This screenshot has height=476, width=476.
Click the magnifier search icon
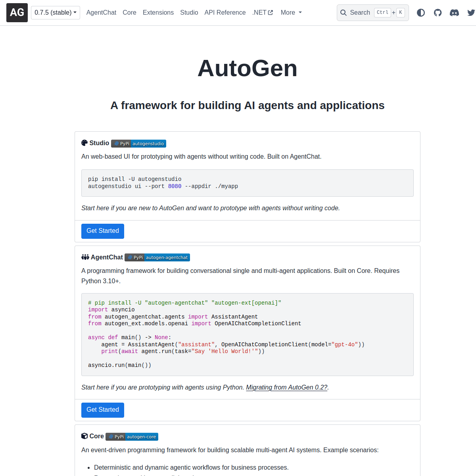click(x=344, y=13)
